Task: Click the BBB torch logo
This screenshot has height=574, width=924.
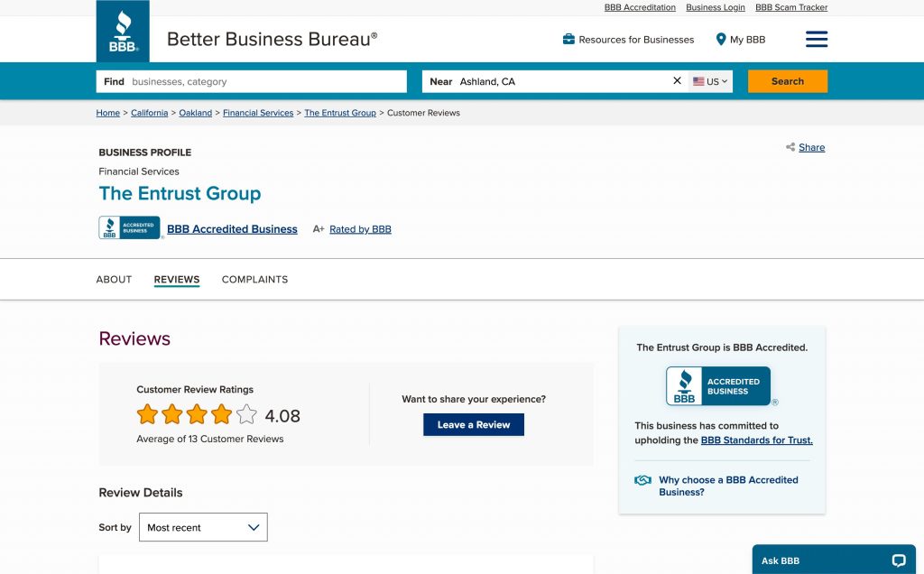Action: (123, 32)
